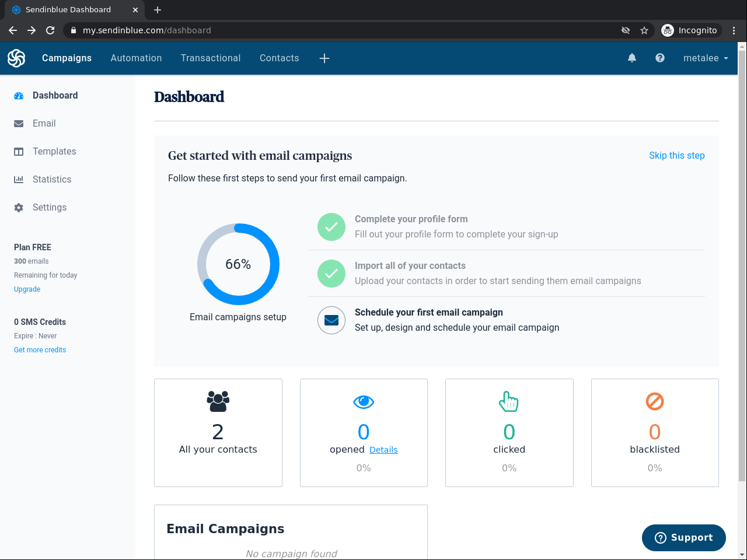This screenshot has width=747, height=560.
Task: Open a new browser tab
Action: tap(158, 10)
